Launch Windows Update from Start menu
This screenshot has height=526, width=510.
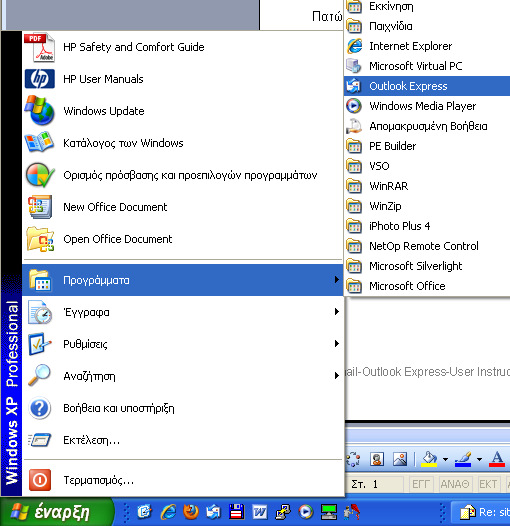pos(183,111)
